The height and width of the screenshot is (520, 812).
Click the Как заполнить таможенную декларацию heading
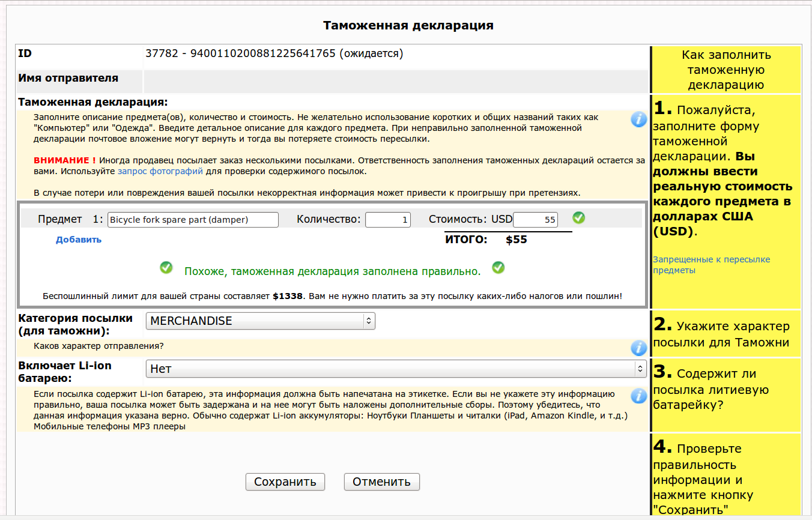coord(726,70)
